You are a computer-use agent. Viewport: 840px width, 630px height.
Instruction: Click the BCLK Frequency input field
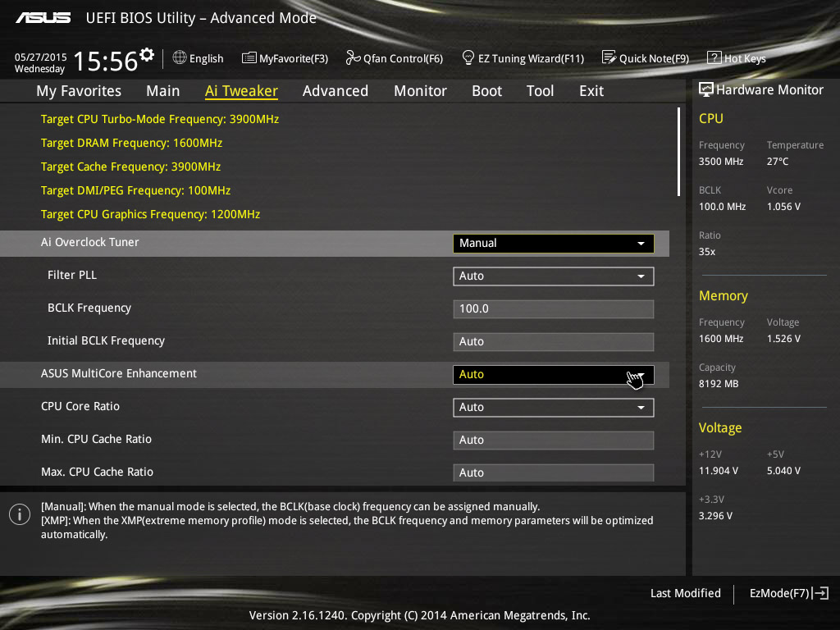554,309
